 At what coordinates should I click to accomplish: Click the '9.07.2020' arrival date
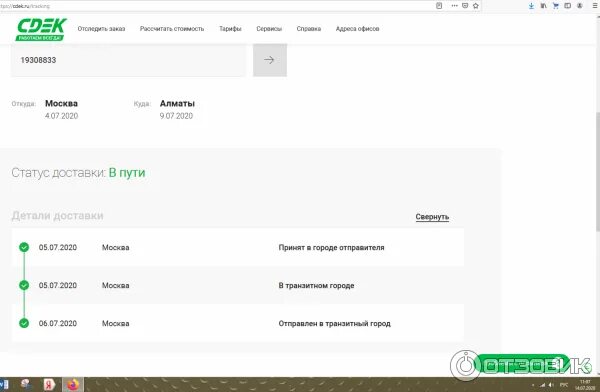pyautogui.click(x=176, y=116)
